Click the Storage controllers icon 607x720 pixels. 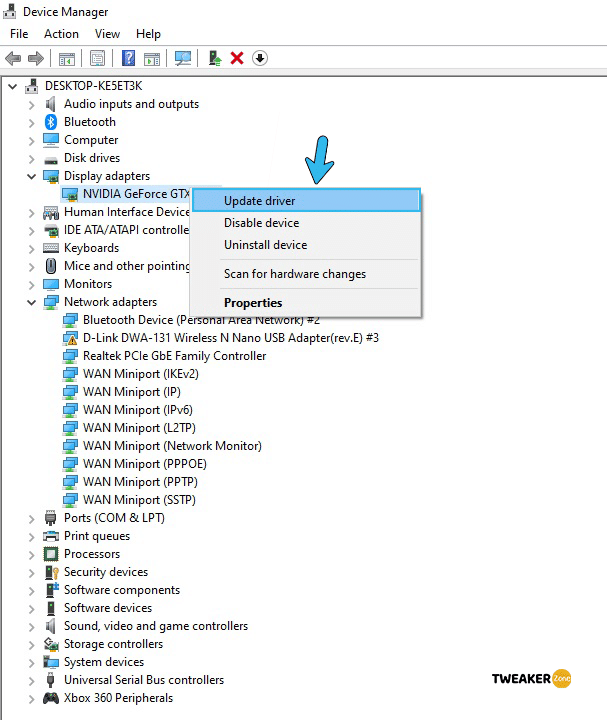(x=51, y=644)
